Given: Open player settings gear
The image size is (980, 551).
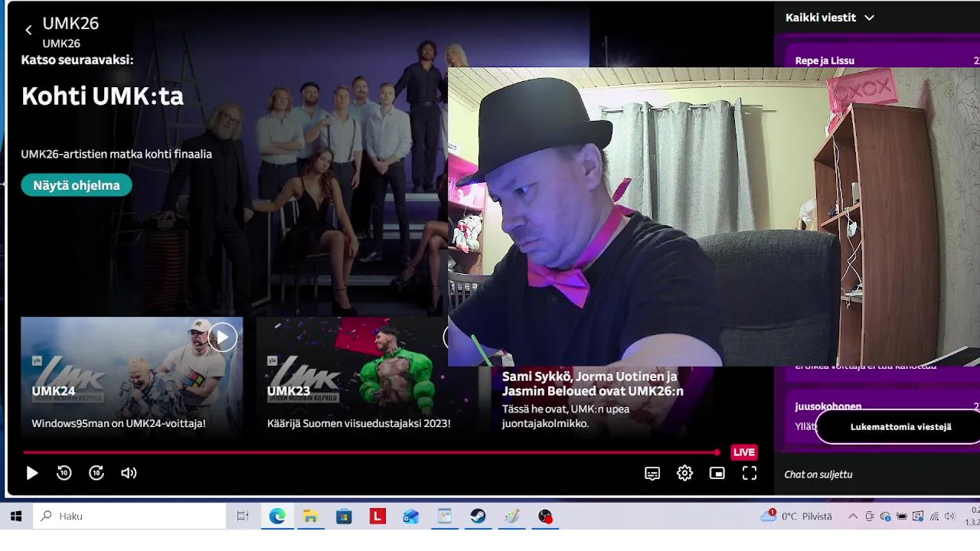Looking at the screenshot, I should pos(684,474).
